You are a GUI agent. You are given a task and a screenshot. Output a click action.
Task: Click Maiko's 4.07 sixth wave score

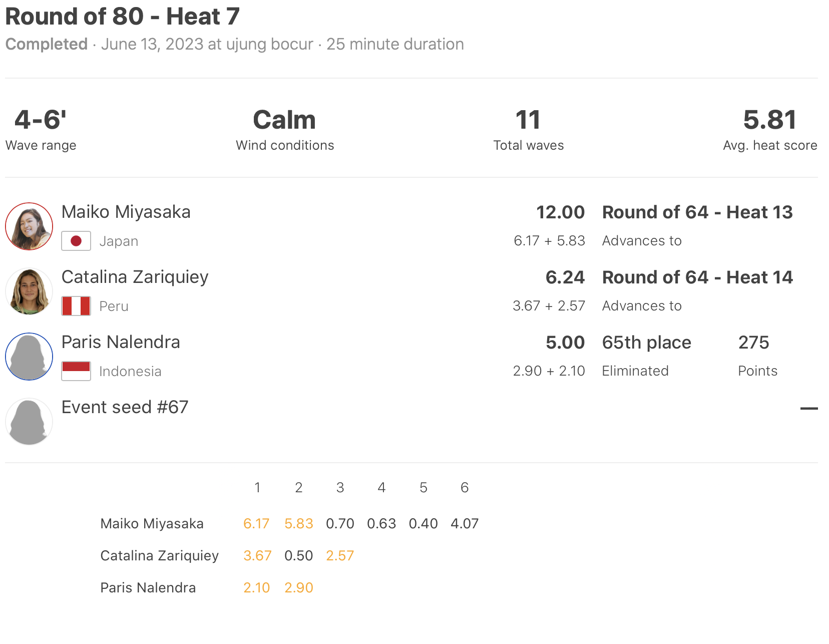point(465,524)
